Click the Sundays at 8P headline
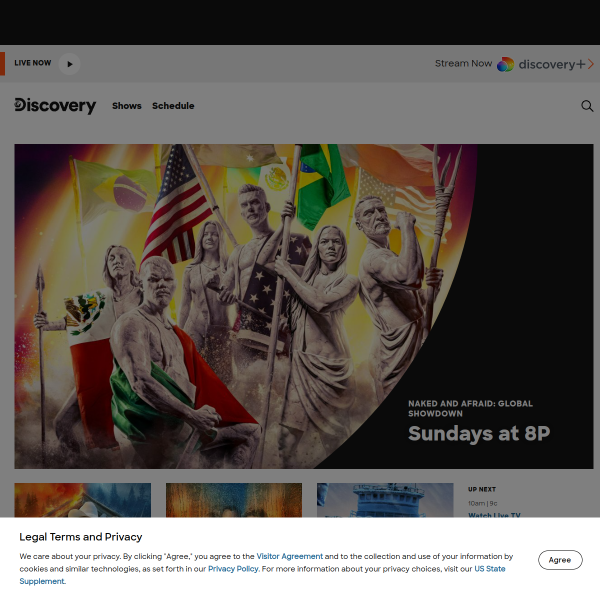Image resolution: width=600 pixels, height=600 pixels. point(479,434)
